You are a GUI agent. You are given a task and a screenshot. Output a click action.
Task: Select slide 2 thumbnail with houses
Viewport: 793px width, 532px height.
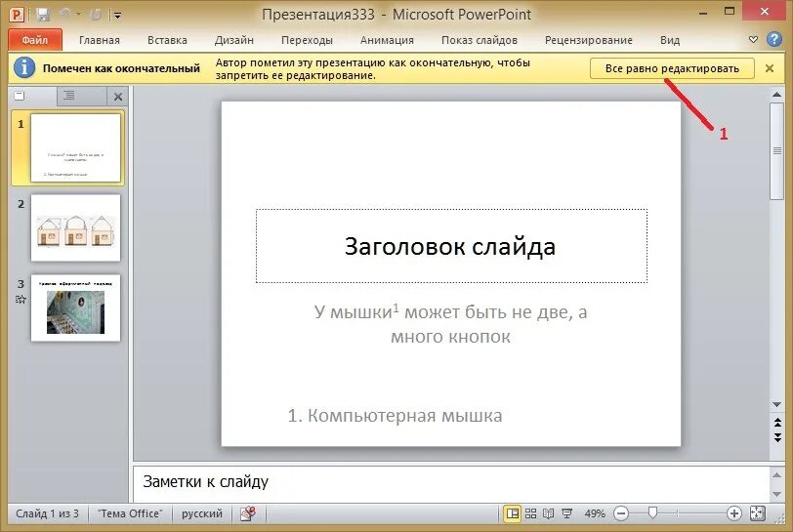[76, 227]
